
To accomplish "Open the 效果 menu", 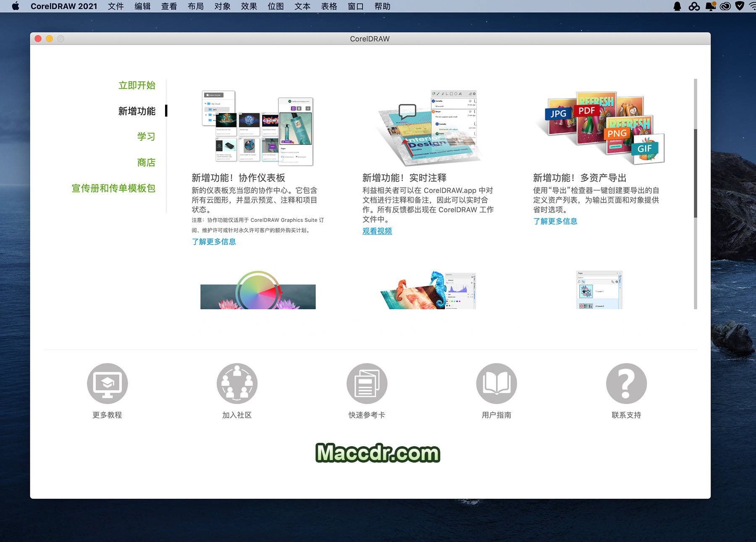I will click(249, 6).
